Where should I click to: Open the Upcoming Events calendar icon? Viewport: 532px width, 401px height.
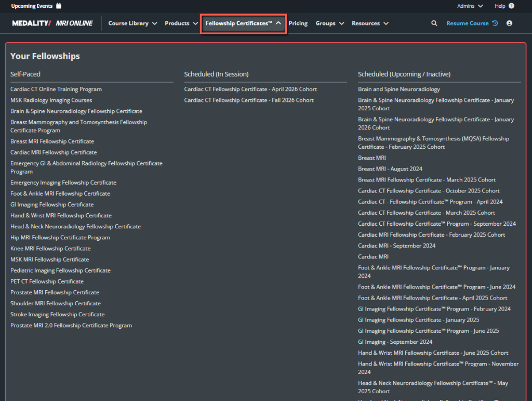click(59, 6)
